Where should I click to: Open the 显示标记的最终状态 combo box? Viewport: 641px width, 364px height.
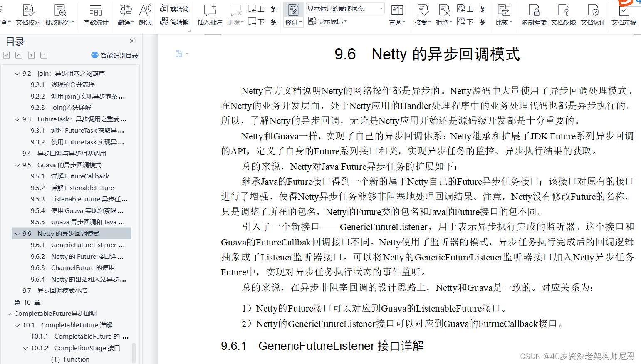345,8
